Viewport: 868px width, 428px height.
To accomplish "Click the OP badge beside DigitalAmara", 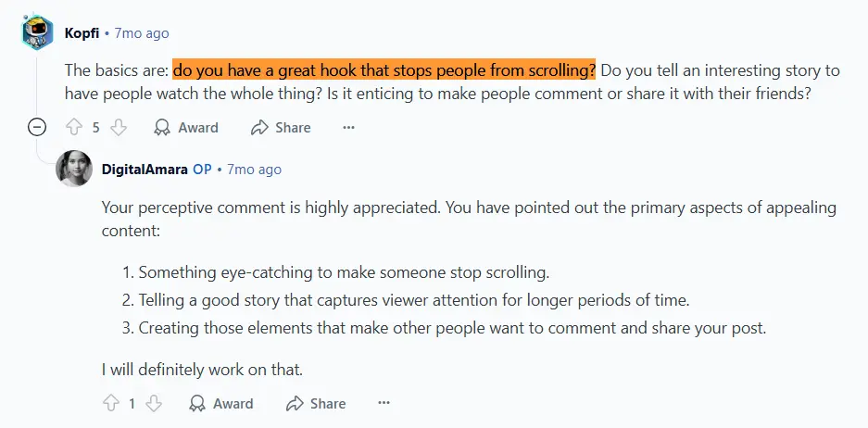I will [202, 170].
